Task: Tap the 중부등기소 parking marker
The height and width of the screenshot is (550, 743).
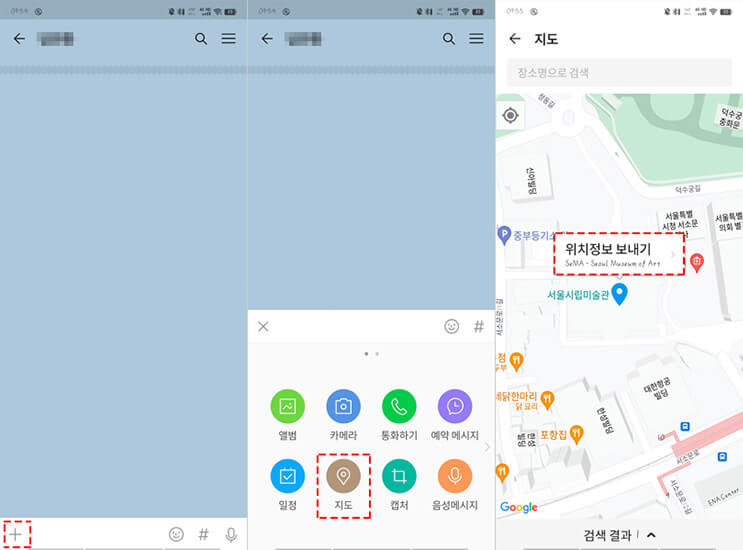Action: (x=504, y=235)
